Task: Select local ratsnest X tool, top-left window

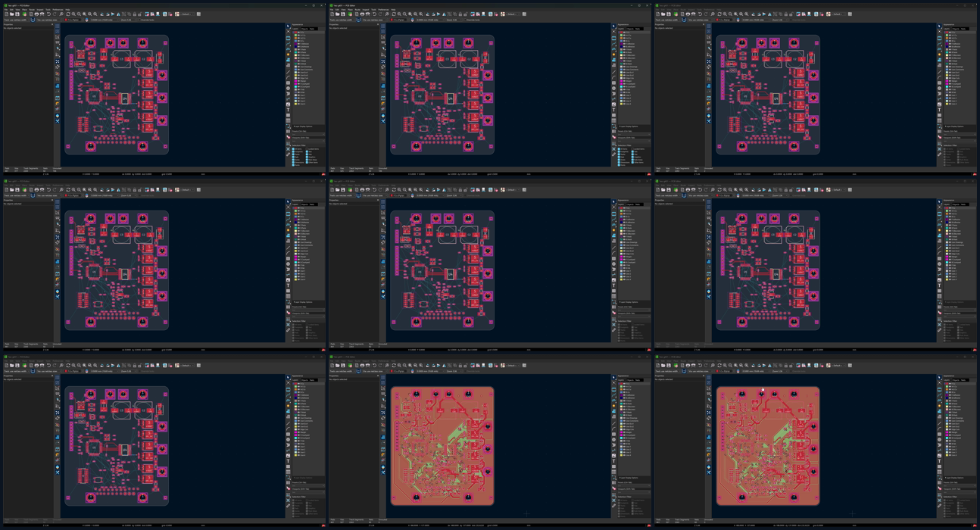Action: pyautogui.click(x=288, y=32)
